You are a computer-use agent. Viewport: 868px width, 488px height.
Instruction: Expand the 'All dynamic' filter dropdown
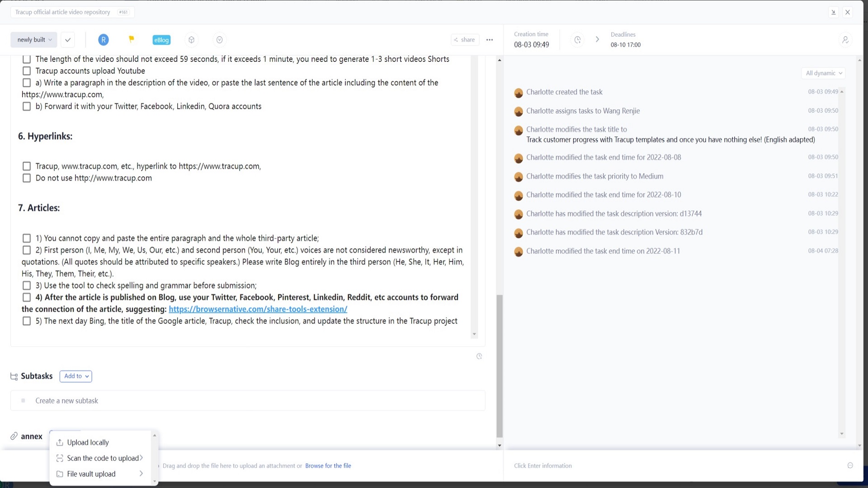pyautogui.click(x=824, y=73)
